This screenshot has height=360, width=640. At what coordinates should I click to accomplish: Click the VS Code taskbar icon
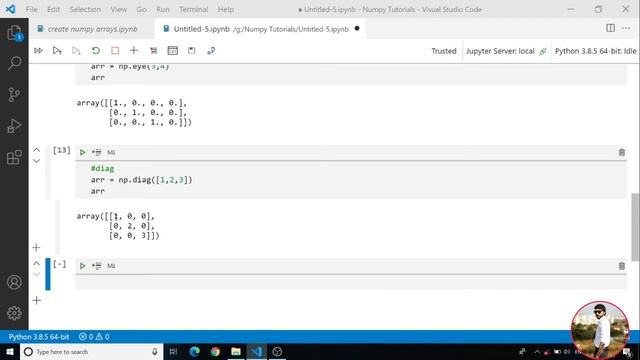tap(256, 351)
